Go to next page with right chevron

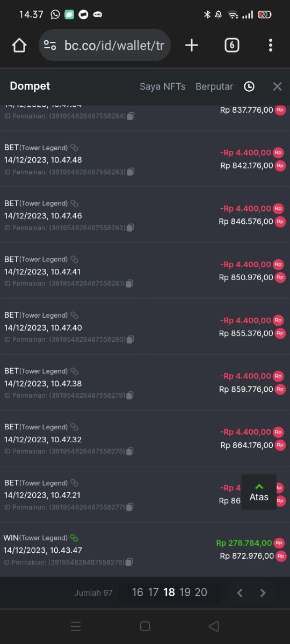tap(263, 593)
